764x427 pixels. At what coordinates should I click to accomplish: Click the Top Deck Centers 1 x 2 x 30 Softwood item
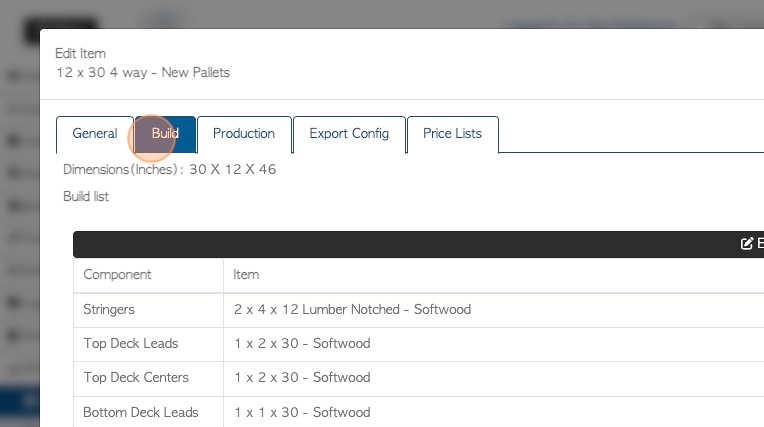click(302, 378)
